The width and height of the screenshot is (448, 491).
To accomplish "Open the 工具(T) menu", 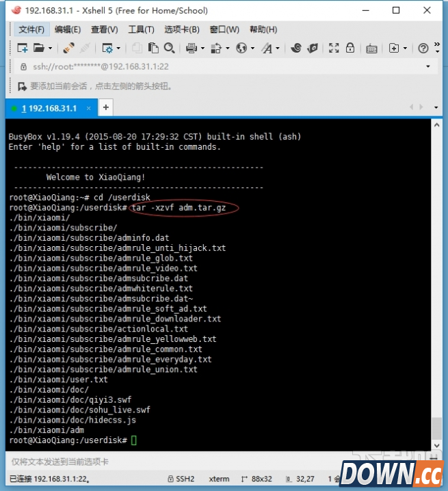I will [141, 29].
